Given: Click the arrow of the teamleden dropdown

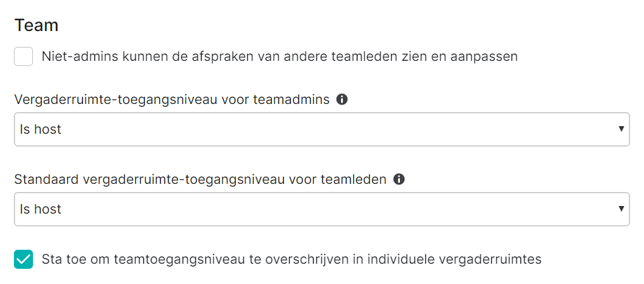Looking at the screenshot, I should (621, 209).
